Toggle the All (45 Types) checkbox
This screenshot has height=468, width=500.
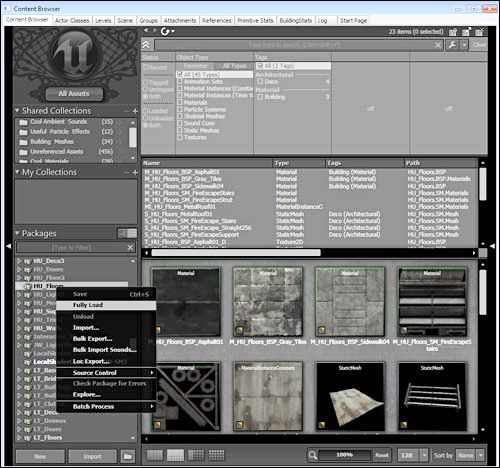[x=180, y=74]
